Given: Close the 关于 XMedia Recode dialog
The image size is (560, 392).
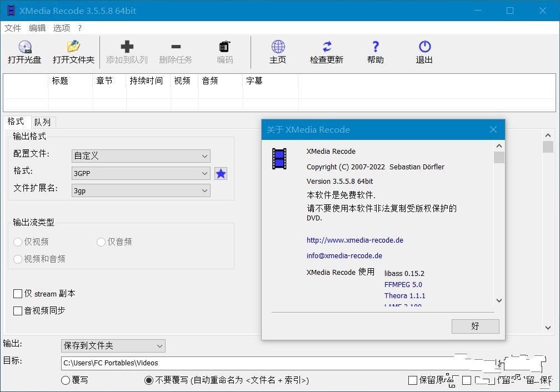Looking at the screenshot, I should coord(493,129).
